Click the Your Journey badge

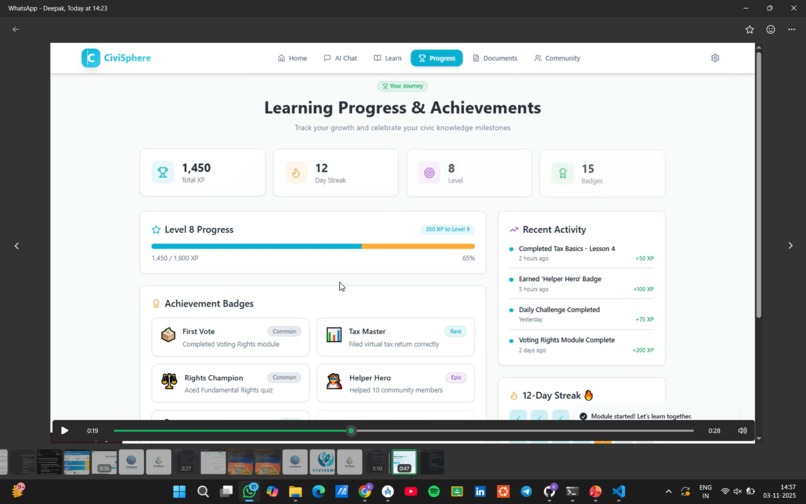(402, 86)
